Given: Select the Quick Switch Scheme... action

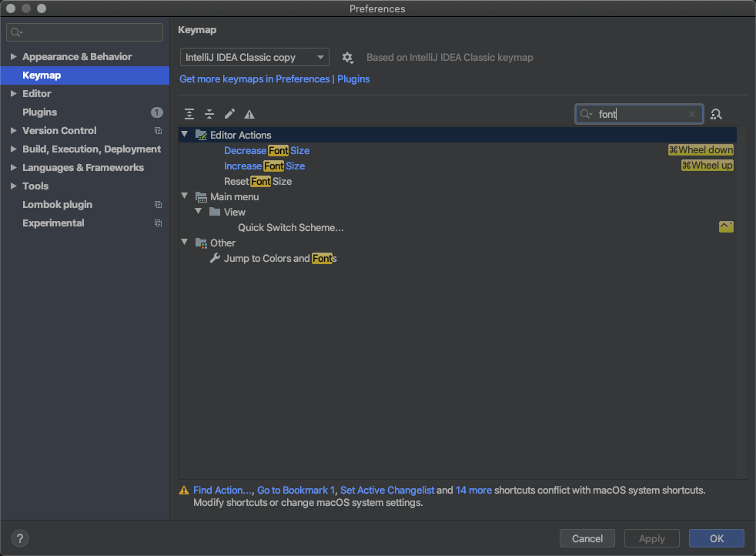Looking at the screenshot, I should coord(291,228).
